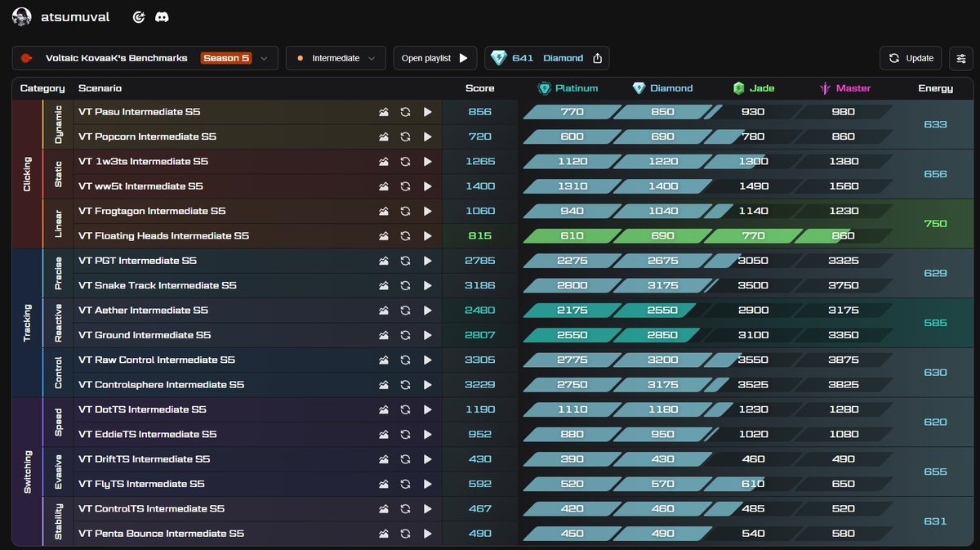Click the Clicking category label
The height and width of the screenshot is (550, 980).
coord(27,174)
